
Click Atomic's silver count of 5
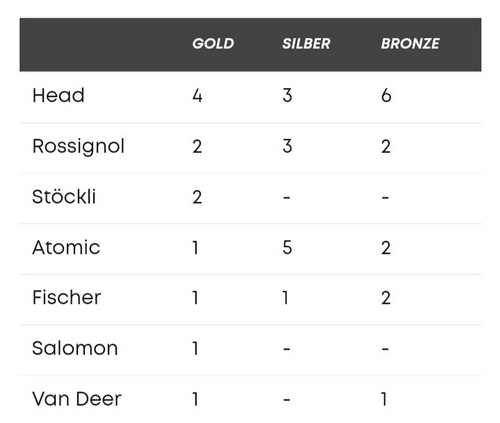pos(287,248)
